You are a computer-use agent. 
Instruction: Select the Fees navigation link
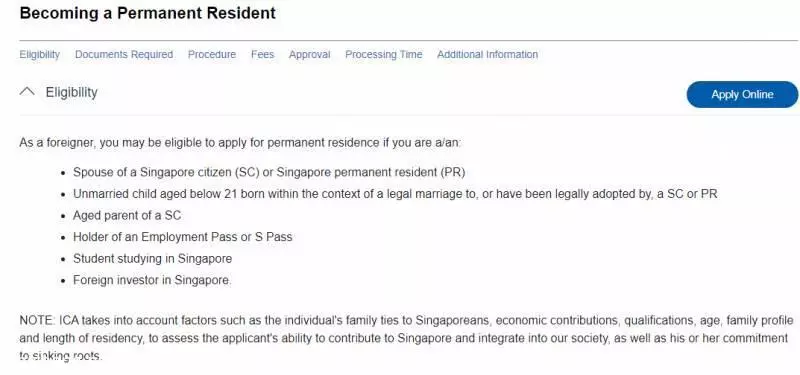(x=262, y=55)
